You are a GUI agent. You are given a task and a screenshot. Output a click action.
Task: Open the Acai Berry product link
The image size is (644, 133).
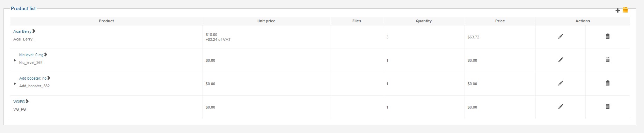coord(22,31)
